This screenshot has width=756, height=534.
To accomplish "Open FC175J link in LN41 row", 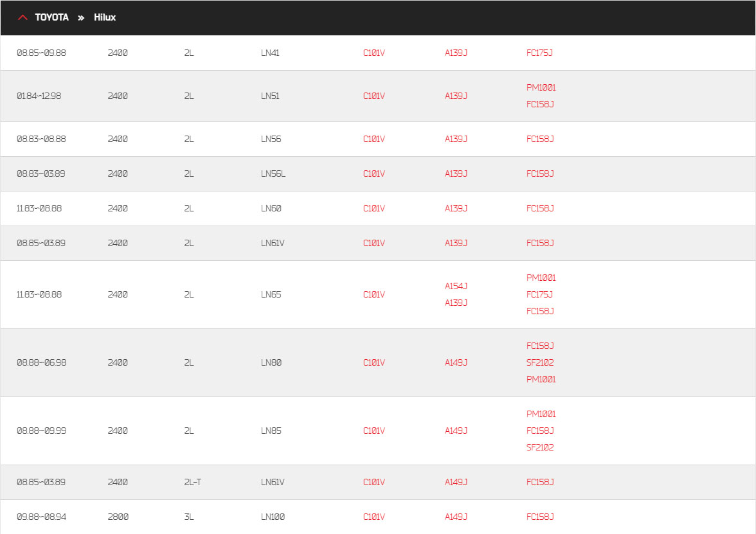I will click(x=539, y=53).
